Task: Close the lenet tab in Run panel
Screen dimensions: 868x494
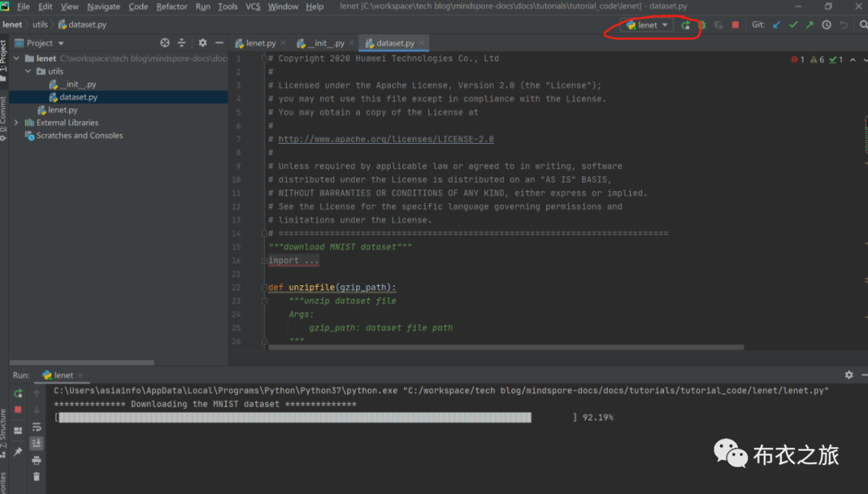Action: 80,376
